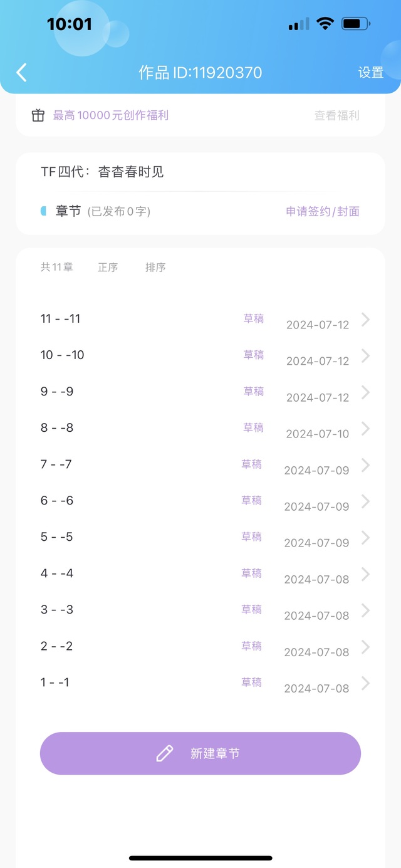Expand chapter 4 chevron arrow
Viewport: 401px width, 868px height.
click(366, 574)
